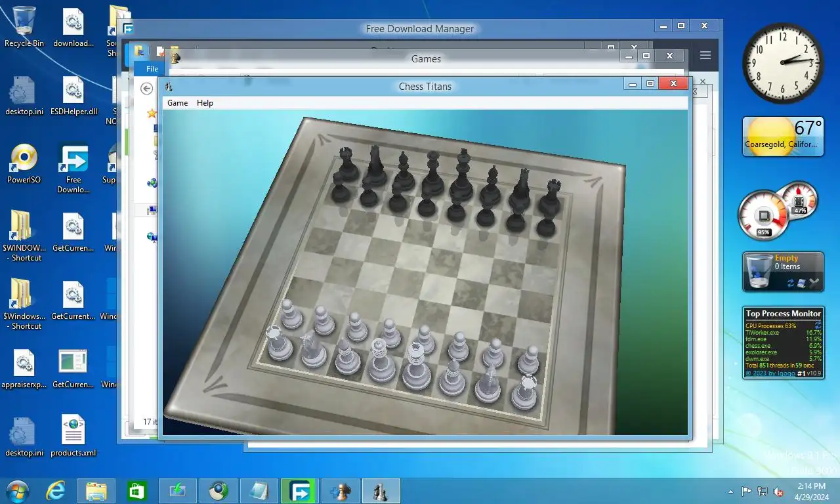The image size is (840, 504).
Task: Click 'TiWorker.exe' in Top Process Monitor
Action: click(x=762, y=333)
